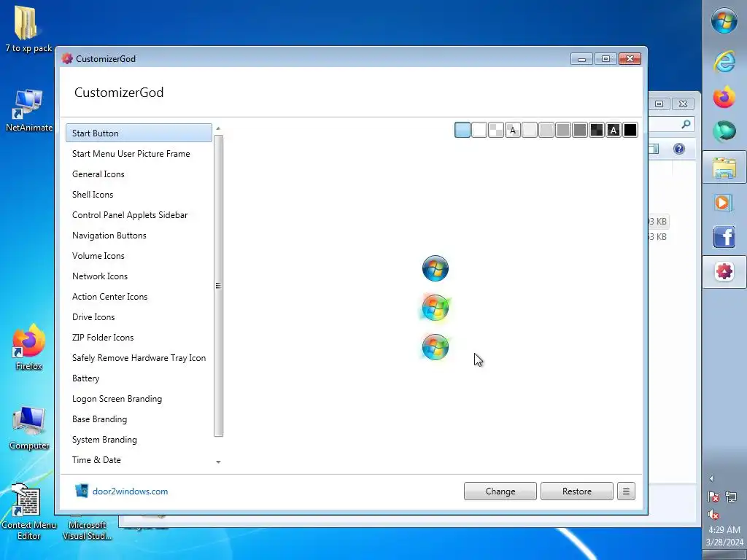
Task: Open the 7 to xp pack folder
Action: point(28,28)
